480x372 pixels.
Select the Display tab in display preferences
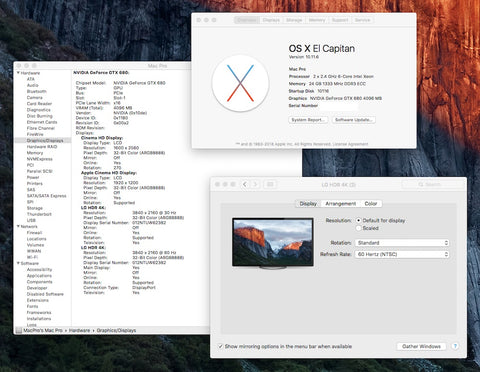point(308,204)
